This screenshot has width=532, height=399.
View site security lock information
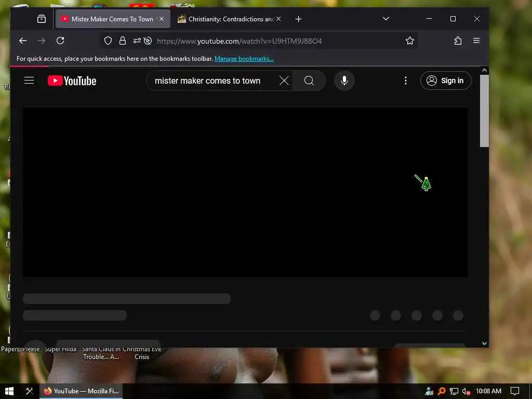click(x=123, y=41)
